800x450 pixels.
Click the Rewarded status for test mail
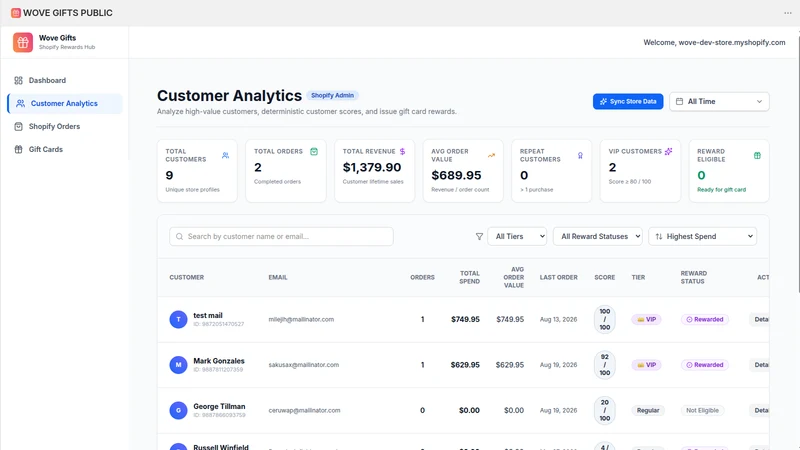[x=705, y=319]
